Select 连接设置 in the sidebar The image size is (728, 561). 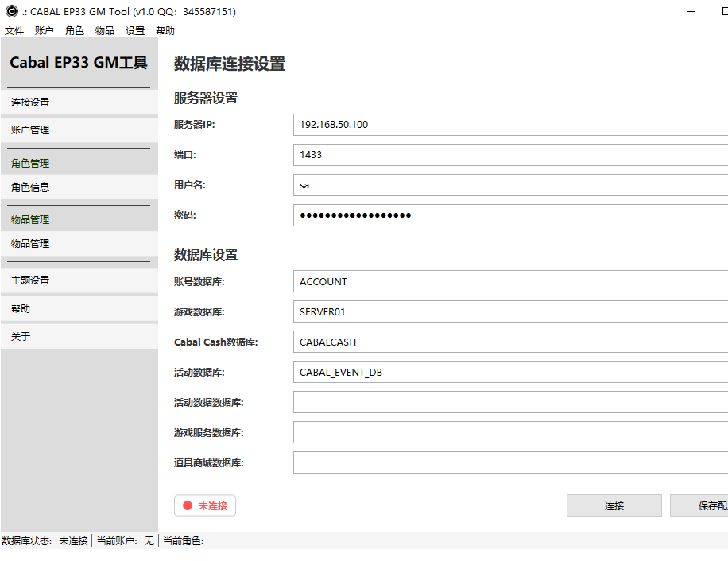[79, 102]
